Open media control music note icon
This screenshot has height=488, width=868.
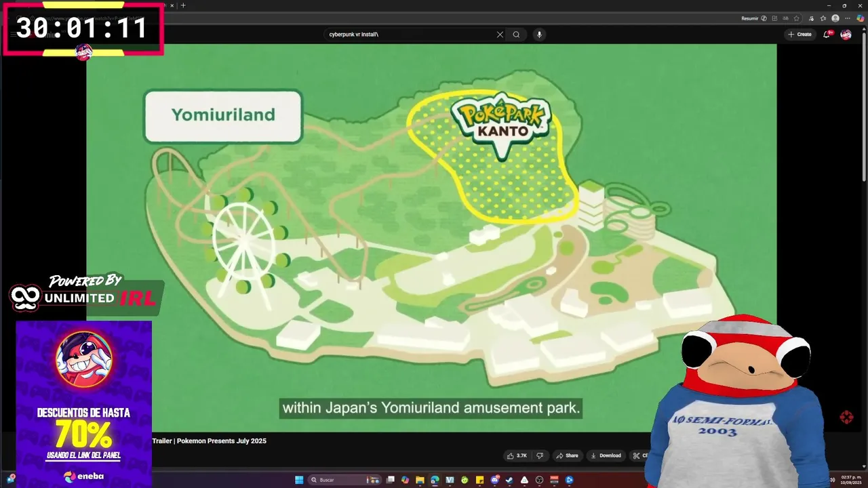tap(811, 18)
